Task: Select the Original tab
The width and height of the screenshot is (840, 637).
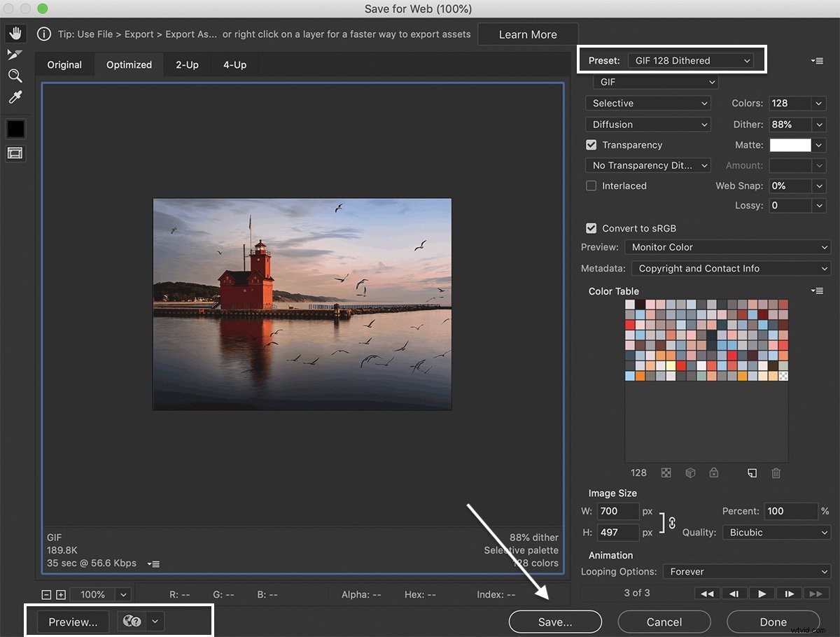Action: 64,64
